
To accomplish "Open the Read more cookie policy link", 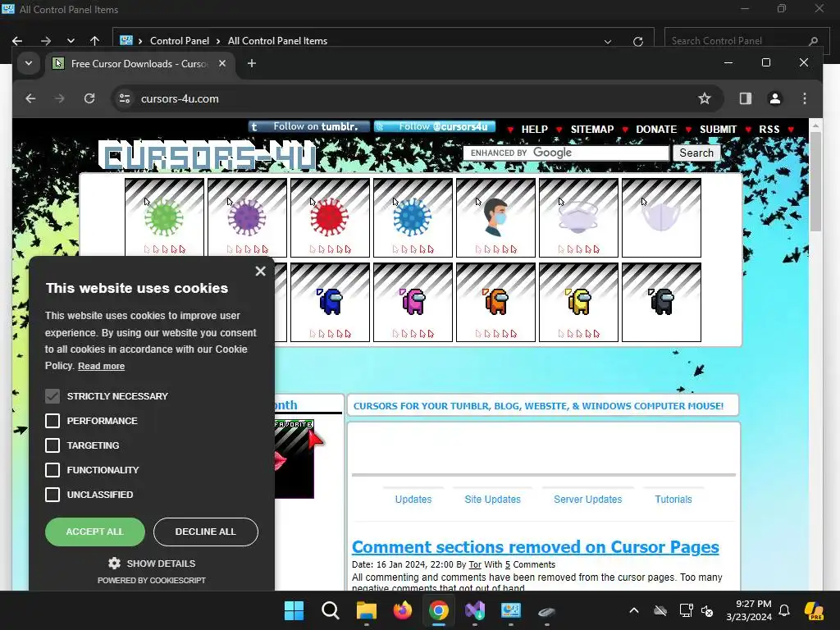I will (x=101, y=366).
